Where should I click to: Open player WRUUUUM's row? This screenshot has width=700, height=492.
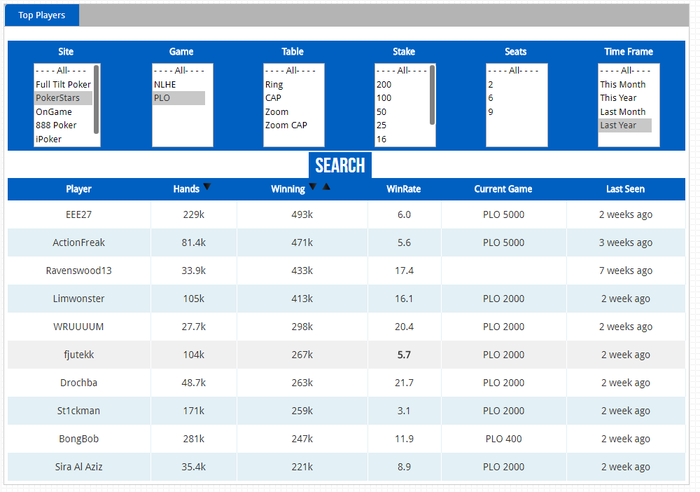pos(346,327)
